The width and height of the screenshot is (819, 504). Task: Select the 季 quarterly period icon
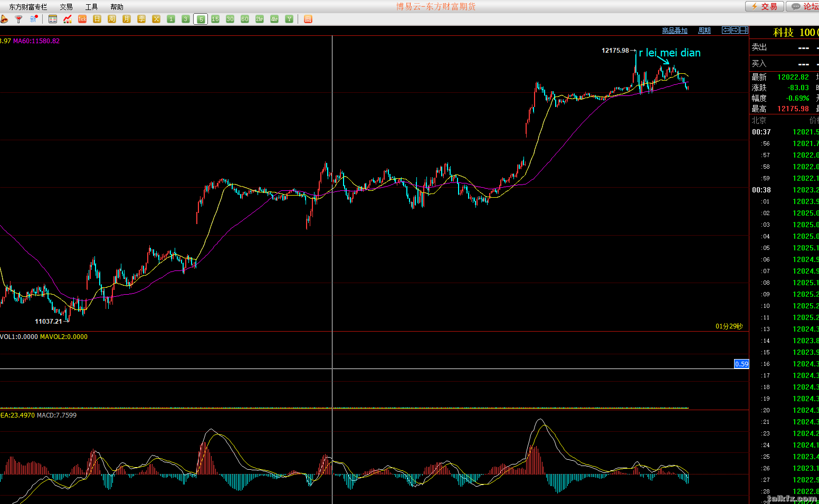(x=141, y=19)
